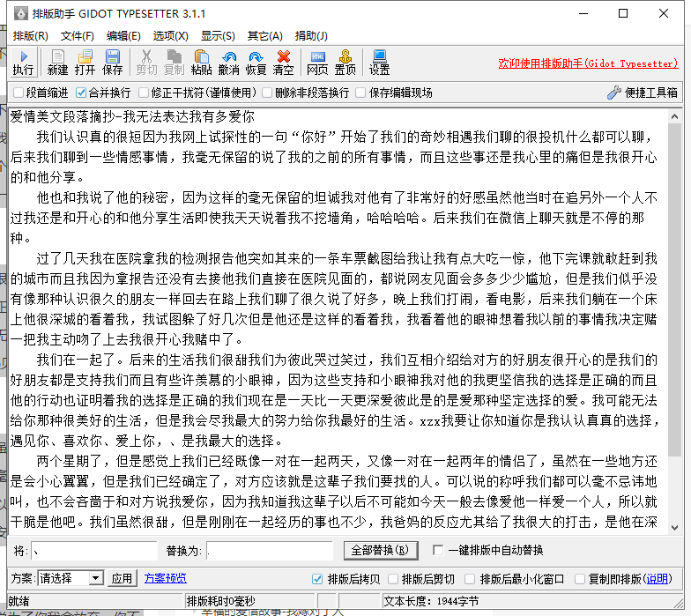Pin window on top with 置顶
This screenshot has height=616, width=691.
pos(345,63)
